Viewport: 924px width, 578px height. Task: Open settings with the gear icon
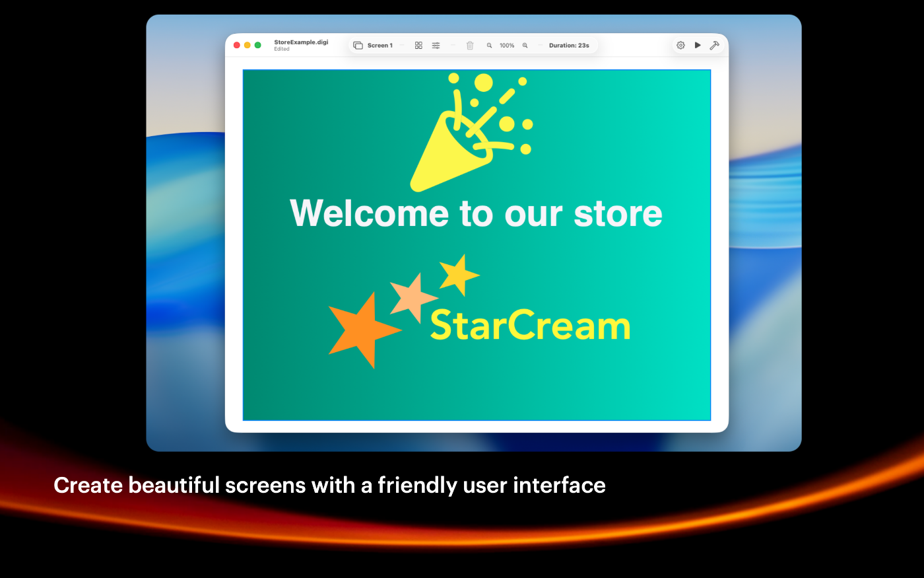pyautogui.click(x=680, y=46)
